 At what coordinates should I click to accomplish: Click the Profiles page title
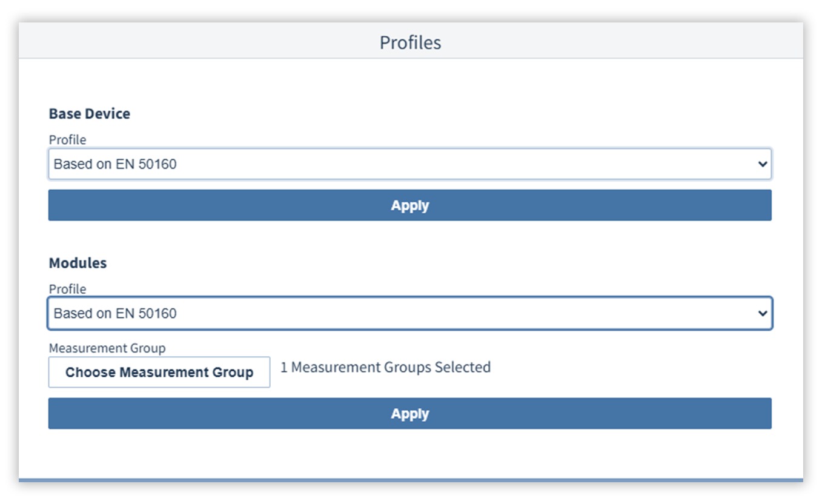pyautogui.click(x=410, y=42)
